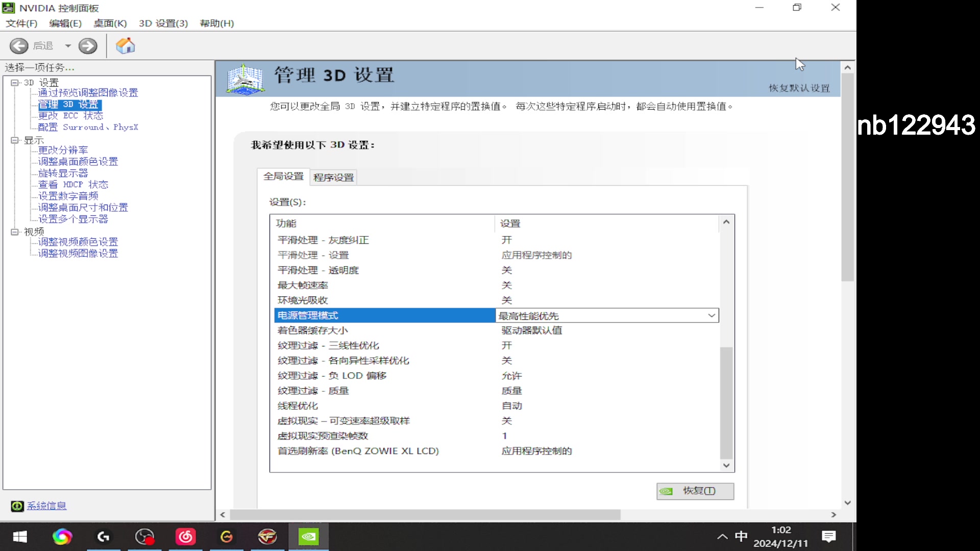The height and width of the screenshot is (551, 980).
Task: Open the colorful browser taskbar icon
Action: click(x=62, y=537)
